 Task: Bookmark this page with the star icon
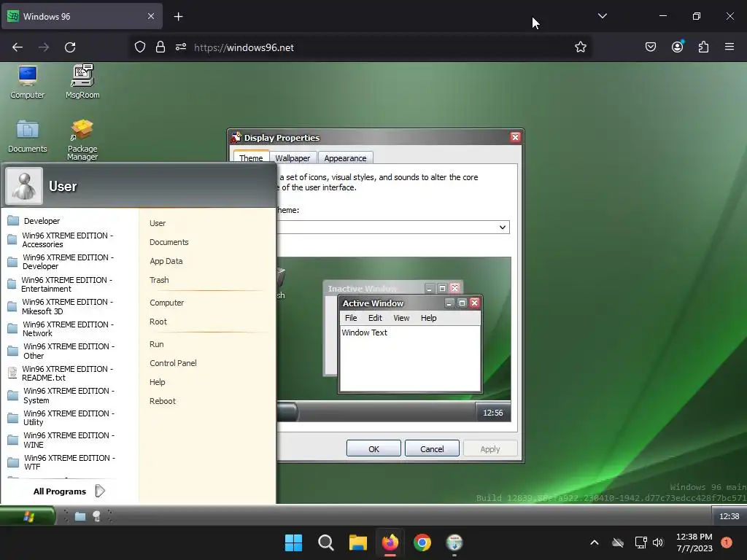tap(580, 47)
